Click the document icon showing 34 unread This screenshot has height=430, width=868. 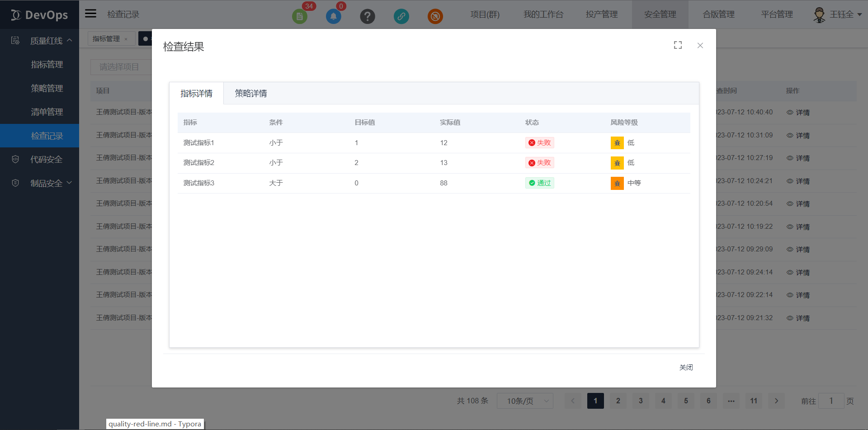[x=300, y=16]
